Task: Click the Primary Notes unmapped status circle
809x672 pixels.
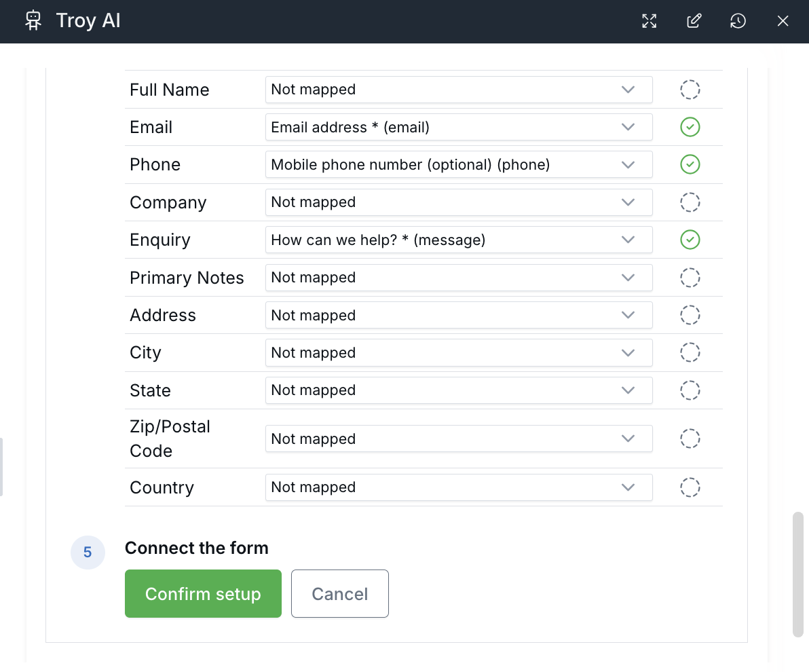Action: [x=690, y=278]
